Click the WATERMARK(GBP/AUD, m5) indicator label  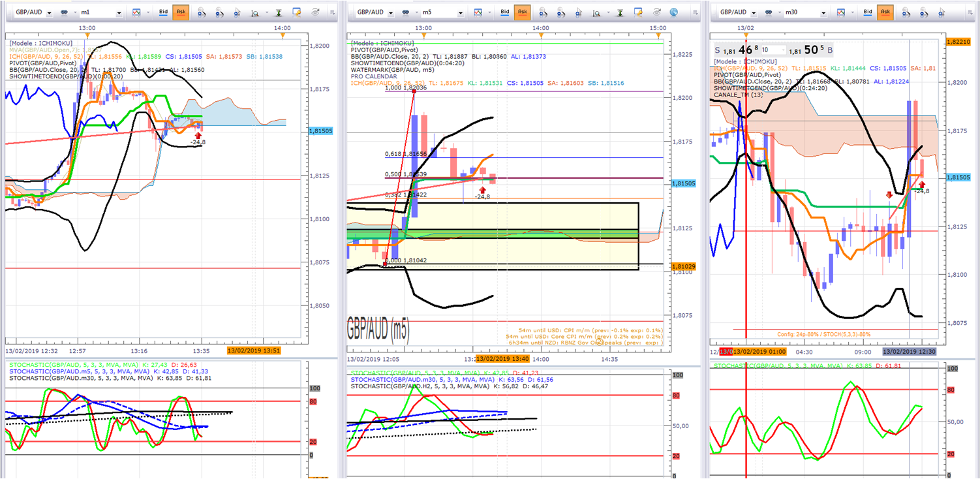click(391, 70)
